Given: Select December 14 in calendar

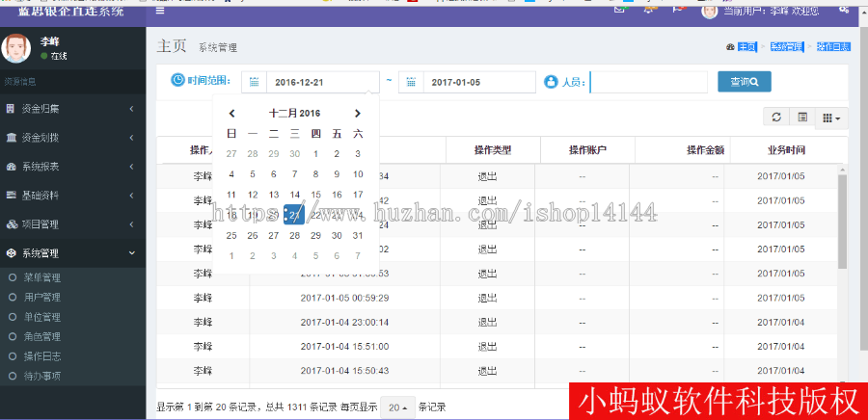Looking at the screenshot, I should pyautogui.click(x=294, y=195).
